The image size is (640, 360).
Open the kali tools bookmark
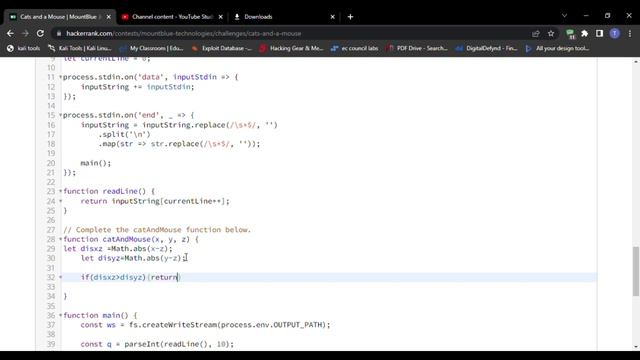pos(24,48)
